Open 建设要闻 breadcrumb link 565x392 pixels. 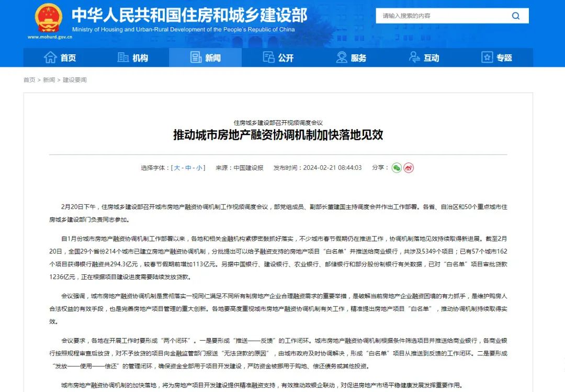point(75,80)
